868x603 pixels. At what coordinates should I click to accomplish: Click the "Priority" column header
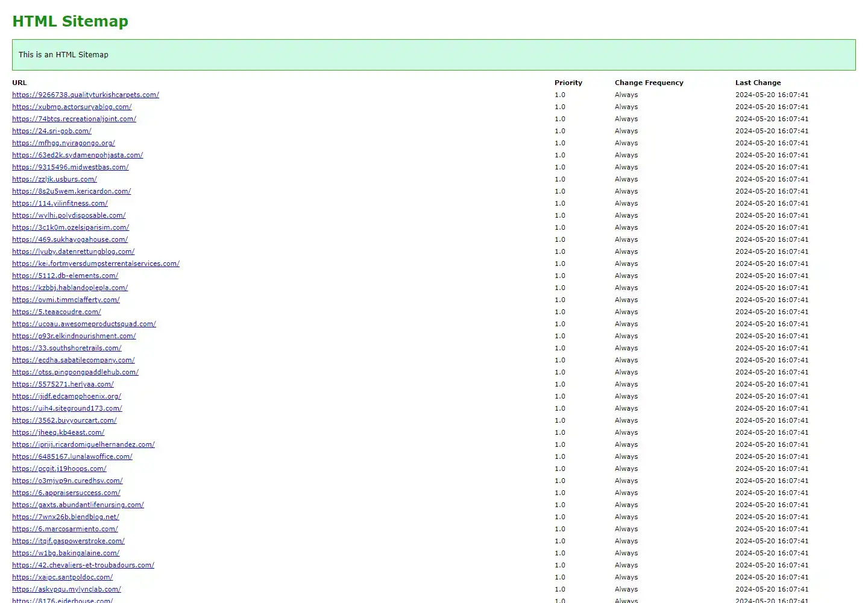[568, 83]
